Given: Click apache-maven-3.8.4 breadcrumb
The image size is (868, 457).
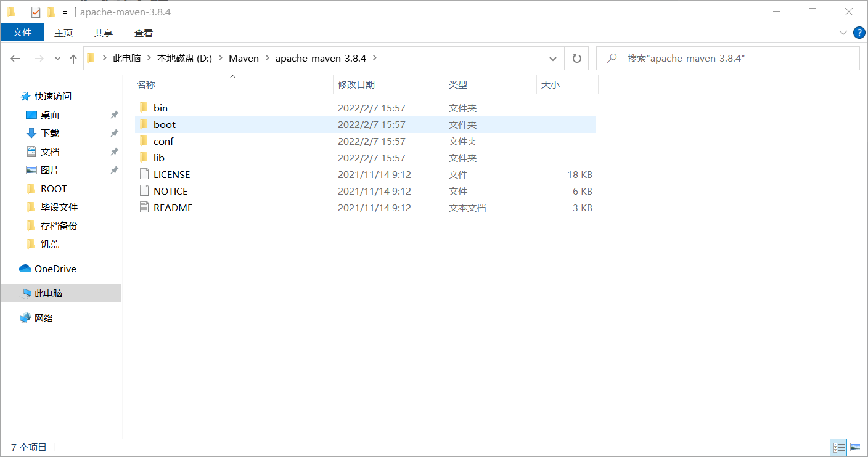Looking at the screenshot, I should (x=321, y=58).
